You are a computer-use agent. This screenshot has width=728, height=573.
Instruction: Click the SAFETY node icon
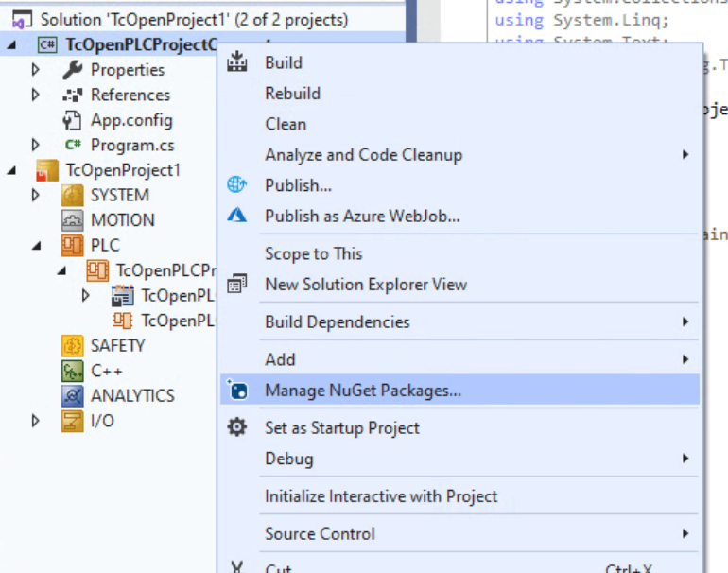pos(73,345)
